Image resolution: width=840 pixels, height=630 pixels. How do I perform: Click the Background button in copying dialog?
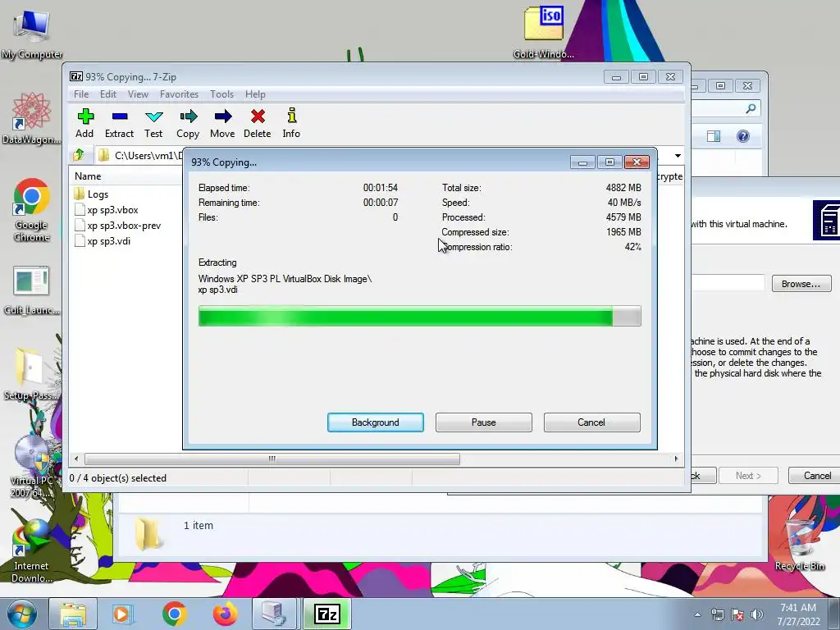376,422
